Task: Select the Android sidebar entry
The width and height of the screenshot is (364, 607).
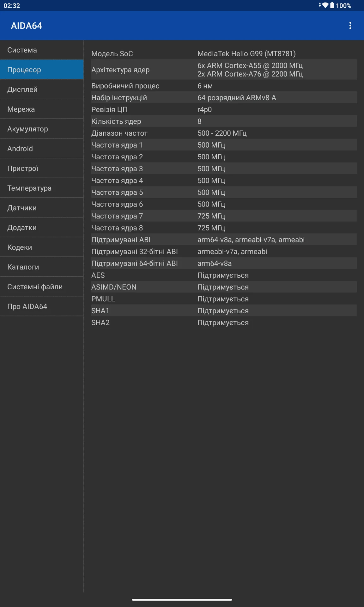Action: 42,149
